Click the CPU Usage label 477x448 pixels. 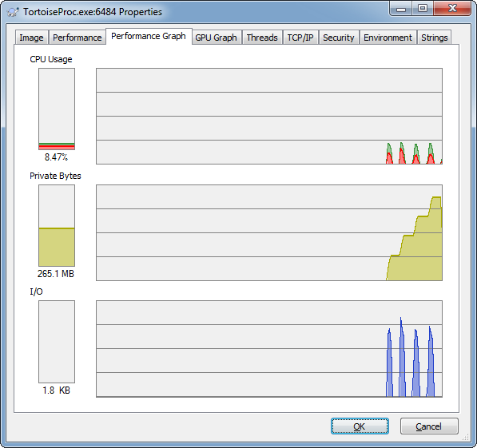(51, 59)
